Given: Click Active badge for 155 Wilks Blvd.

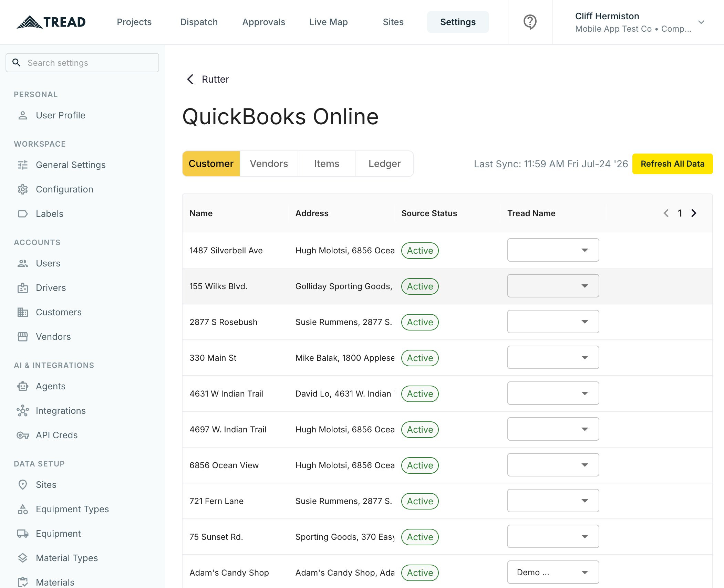Looking at the screenshot, I should tap(420, 286).
